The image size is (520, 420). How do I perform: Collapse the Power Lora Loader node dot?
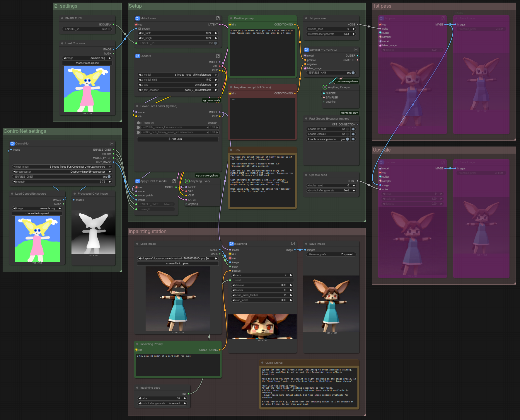[137, 106]
